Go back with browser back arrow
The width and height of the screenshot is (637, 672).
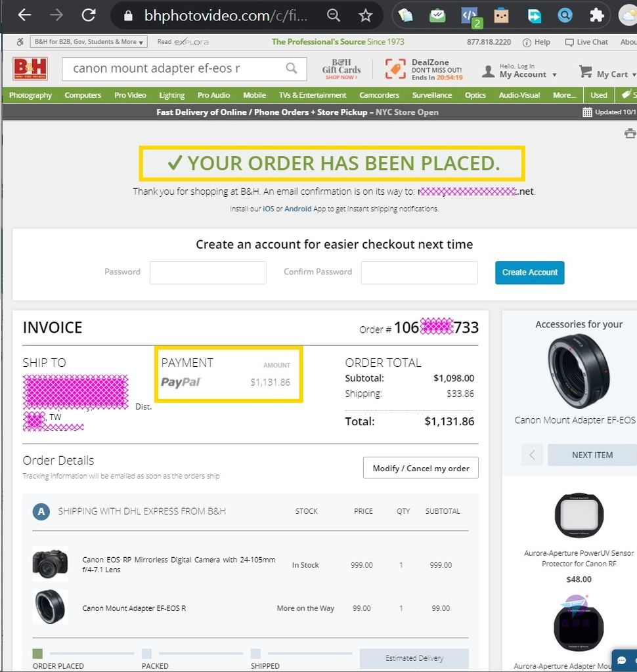tap(24, 16)
